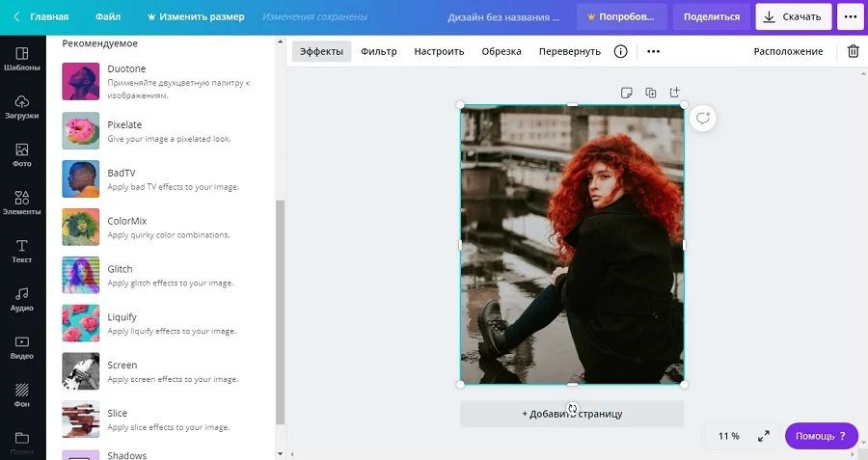Open the Настроить adjust tab
868x460 pixels.
439,51
